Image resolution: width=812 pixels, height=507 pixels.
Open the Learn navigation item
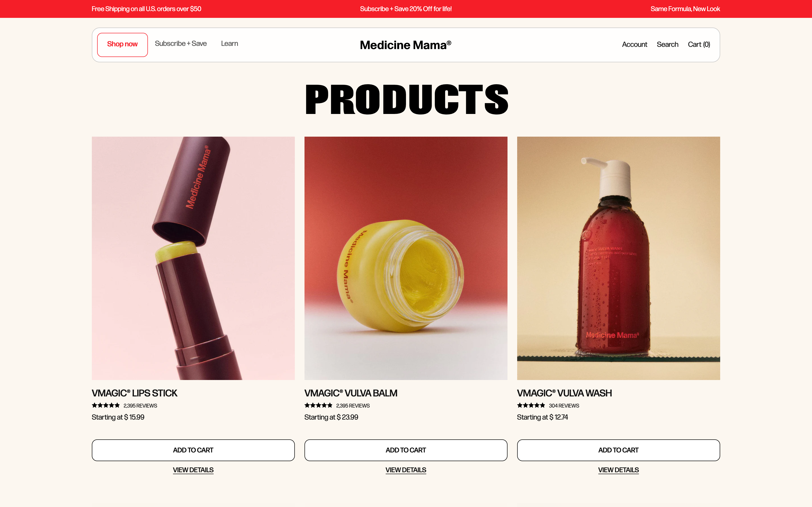pos(230,44)
